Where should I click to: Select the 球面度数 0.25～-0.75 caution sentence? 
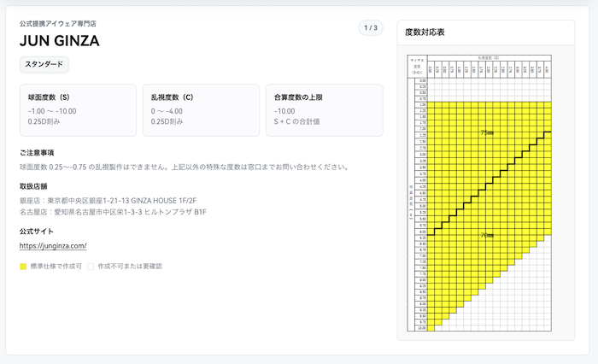[185, 167]
